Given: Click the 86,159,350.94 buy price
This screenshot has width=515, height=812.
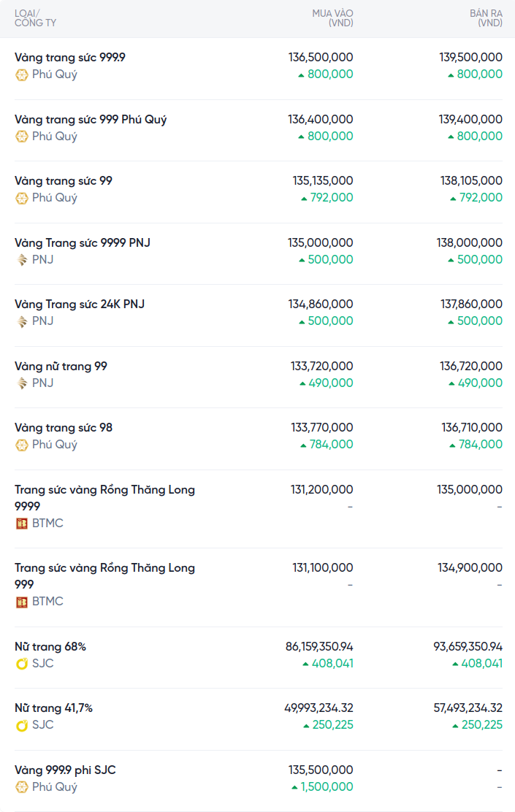Looking at the screenshot, I should pyautogui.click(x=319, y=646).
